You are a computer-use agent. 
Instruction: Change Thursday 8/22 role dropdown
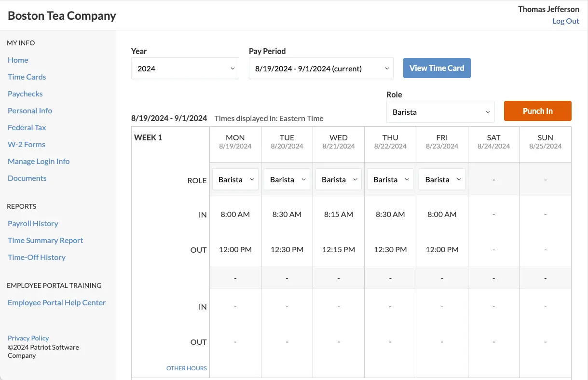pyautogui.click(x=390, y=179)
